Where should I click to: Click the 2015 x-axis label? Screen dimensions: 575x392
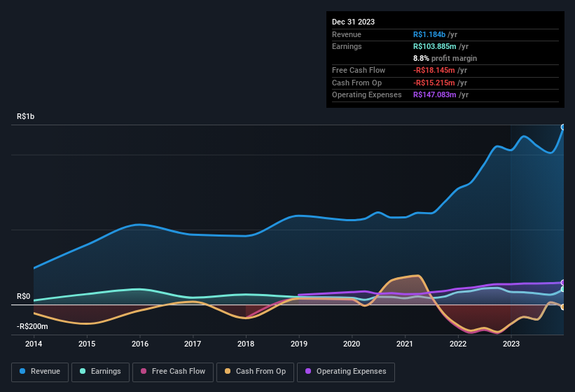click(87, 344)
